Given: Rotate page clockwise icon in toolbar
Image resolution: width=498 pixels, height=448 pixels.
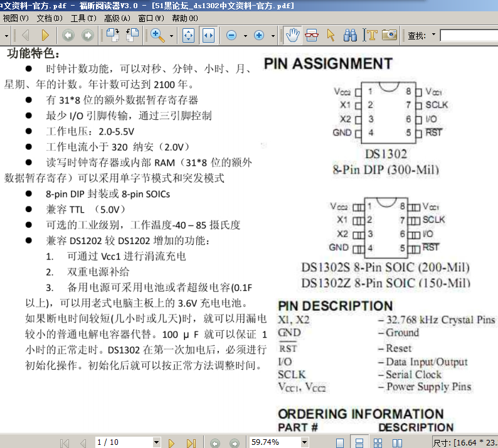Looking at the screenshot, I should (113, 35).
